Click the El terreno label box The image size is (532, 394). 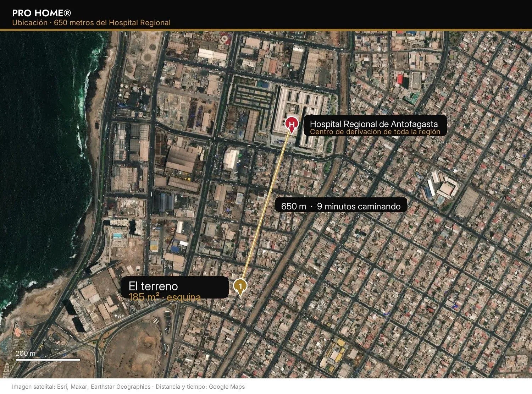coord(175,287)
